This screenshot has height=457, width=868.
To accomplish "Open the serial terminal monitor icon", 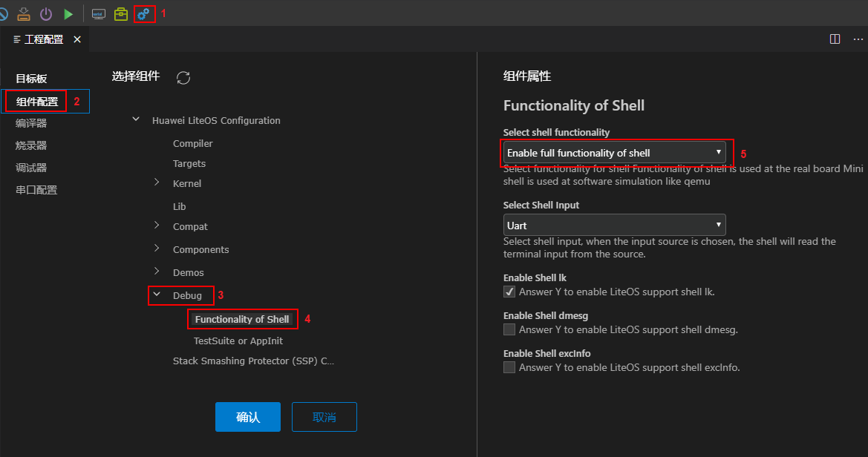I will [x=99, y=14].
